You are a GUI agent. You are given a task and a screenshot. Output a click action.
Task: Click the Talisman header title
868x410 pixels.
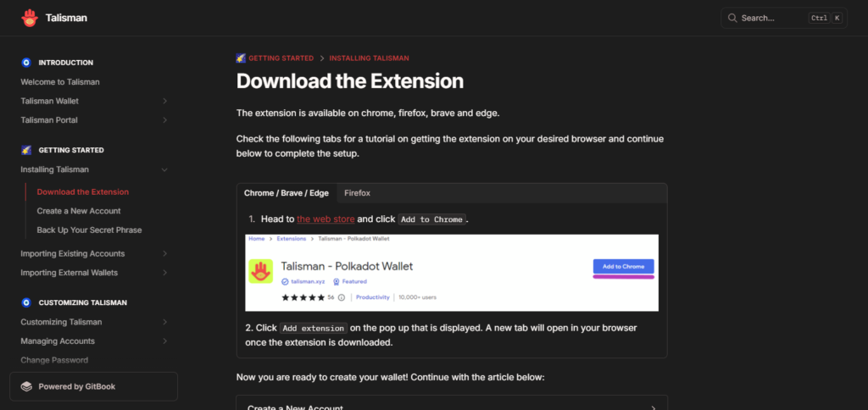pos(66,18)
